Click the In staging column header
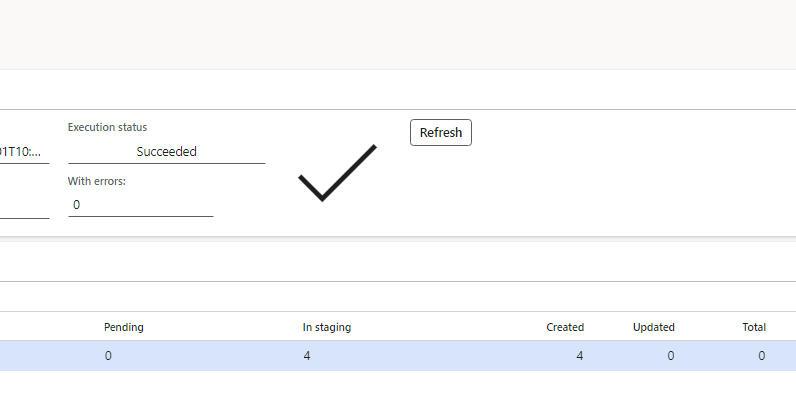 pyautogui.click(x=327, y=327)
